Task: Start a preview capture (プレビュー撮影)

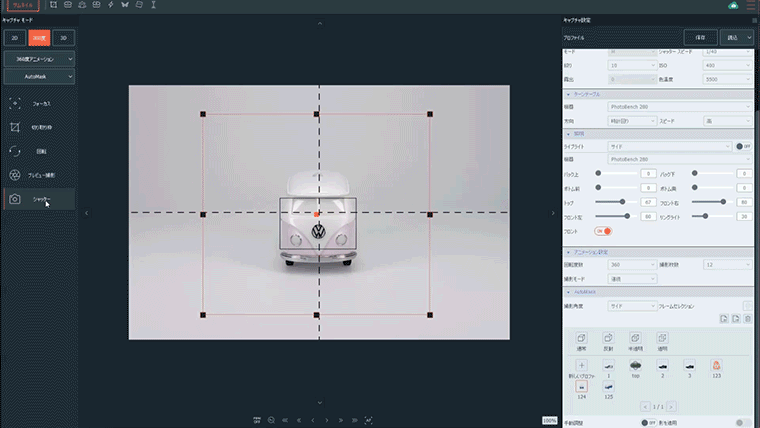Action: coord(39,175)
